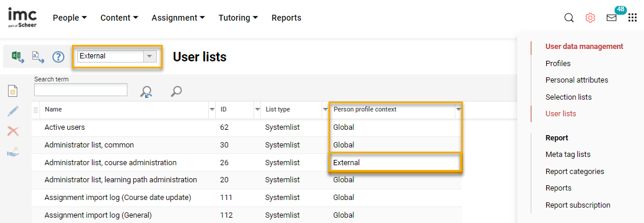Open the mail inbox with 48 badge
Screen dimensions: 644x223
click(612, 18)
